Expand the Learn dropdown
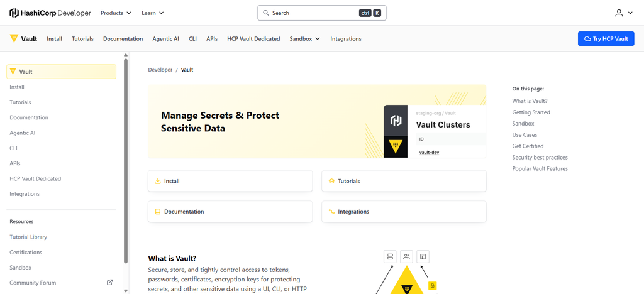 pyautogui.click(x=153, y=13)
